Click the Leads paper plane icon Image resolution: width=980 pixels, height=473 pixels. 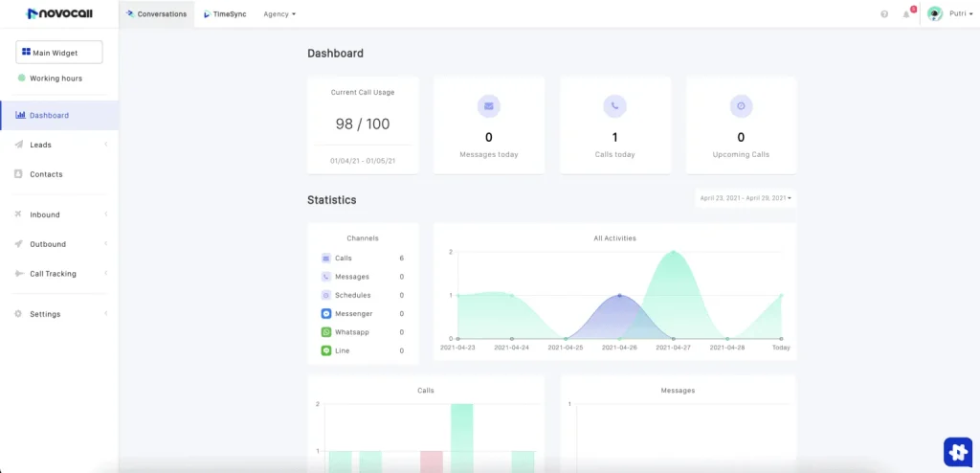click(x=19, y=145)
